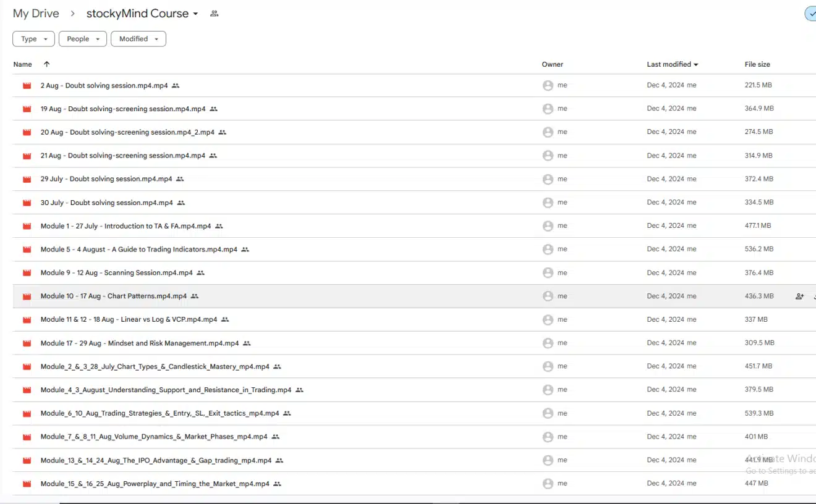The image size is (816, 504).
Task: Click file size 539.3 MB
Action: pyautogui.click(x=759, y=413)
